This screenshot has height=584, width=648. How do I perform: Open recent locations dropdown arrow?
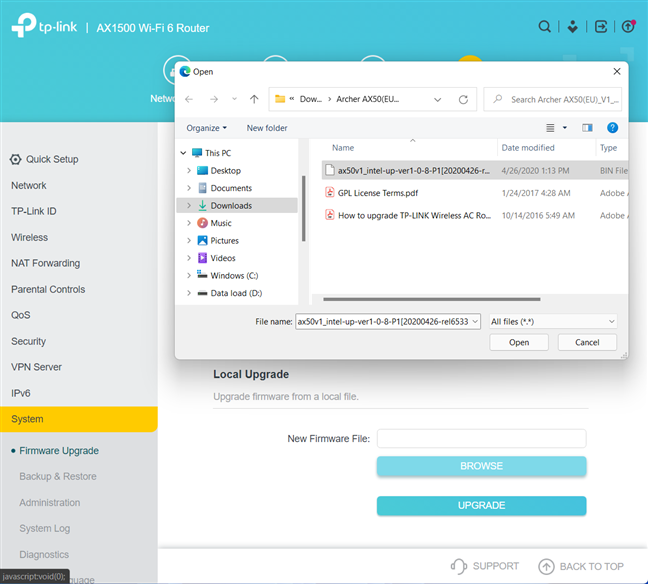tap(234, 99)
